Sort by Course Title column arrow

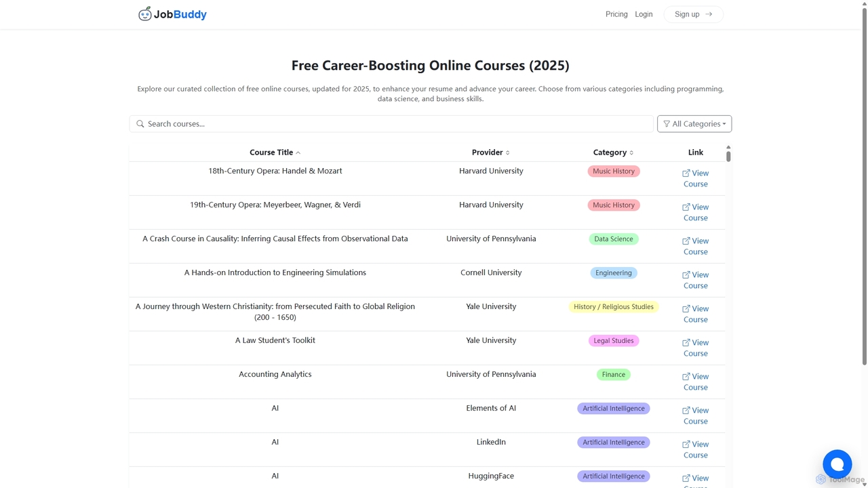click(x=298, y=153)
